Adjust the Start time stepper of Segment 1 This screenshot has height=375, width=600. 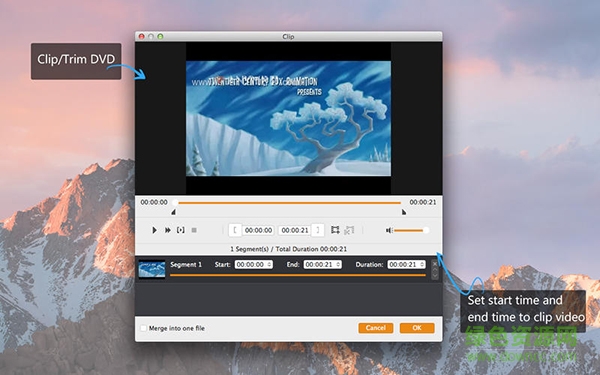click(x=269, y=264)
